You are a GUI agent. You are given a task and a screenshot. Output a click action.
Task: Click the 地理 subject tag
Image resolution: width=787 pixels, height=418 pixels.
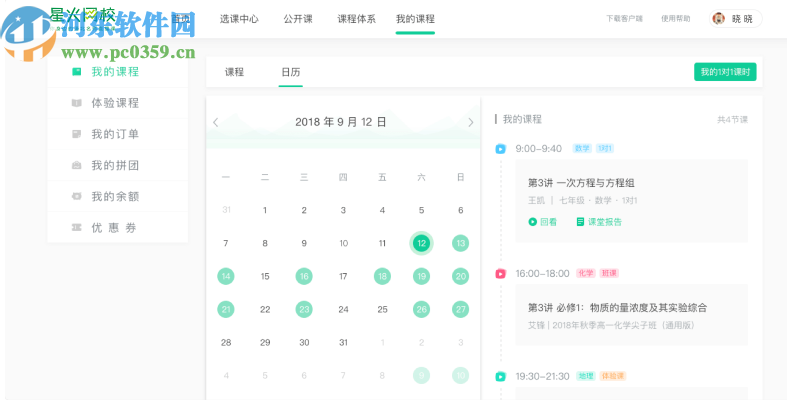[x=585, y=376]
